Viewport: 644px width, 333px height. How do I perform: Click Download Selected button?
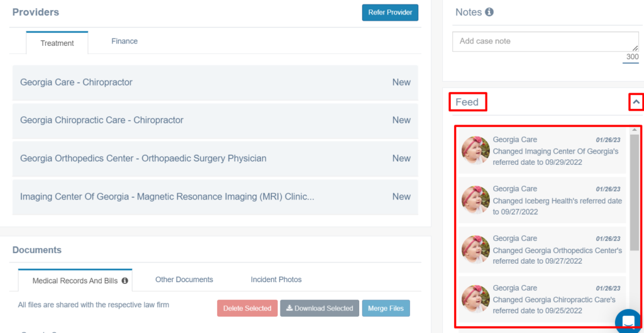[319, 308]
